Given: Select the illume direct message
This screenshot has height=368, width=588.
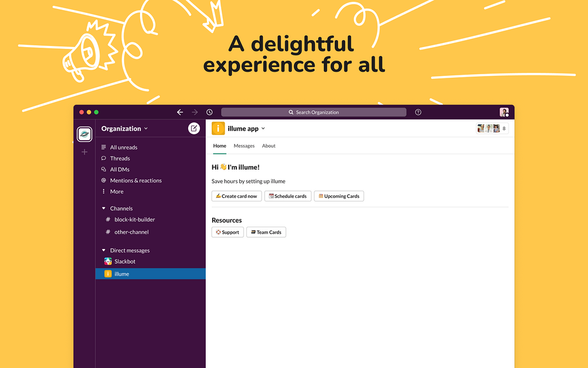Looking at the screenshot, I should [151, 274].
